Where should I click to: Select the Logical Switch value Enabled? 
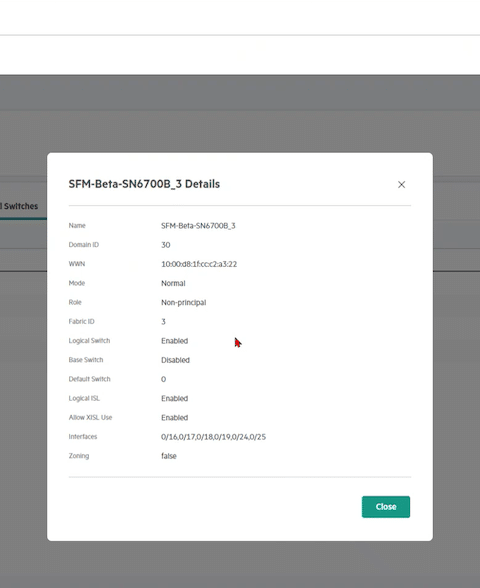[x=174, y=341]
